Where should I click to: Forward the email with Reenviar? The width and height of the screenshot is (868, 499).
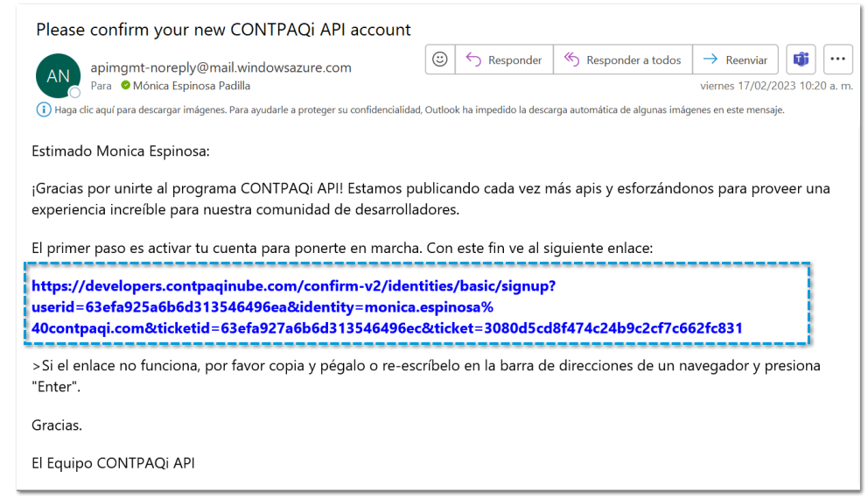click(x=736, y=60)
